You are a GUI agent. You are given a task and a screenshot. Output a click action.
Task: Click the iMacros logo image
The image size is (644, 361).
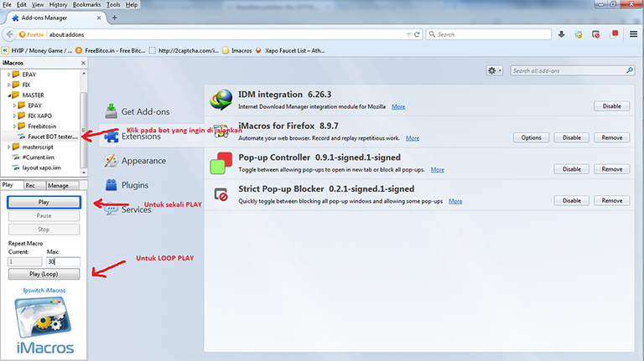44,324
